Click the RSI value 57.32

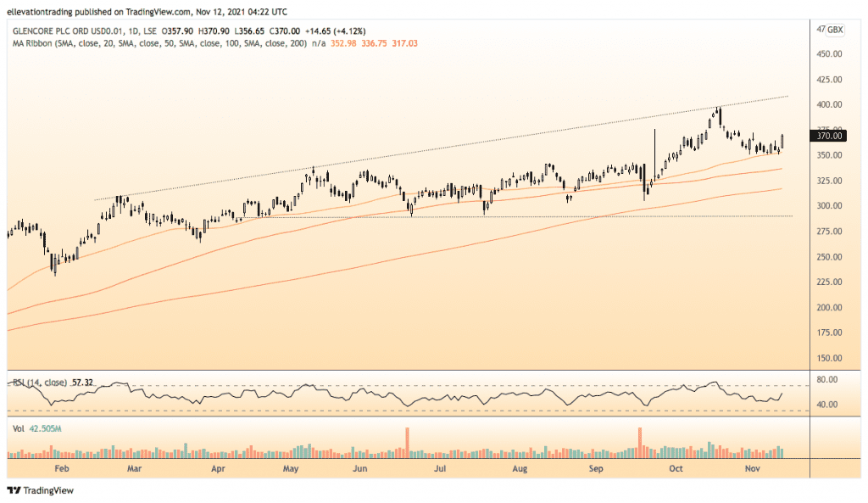click(x=82, y=383)
